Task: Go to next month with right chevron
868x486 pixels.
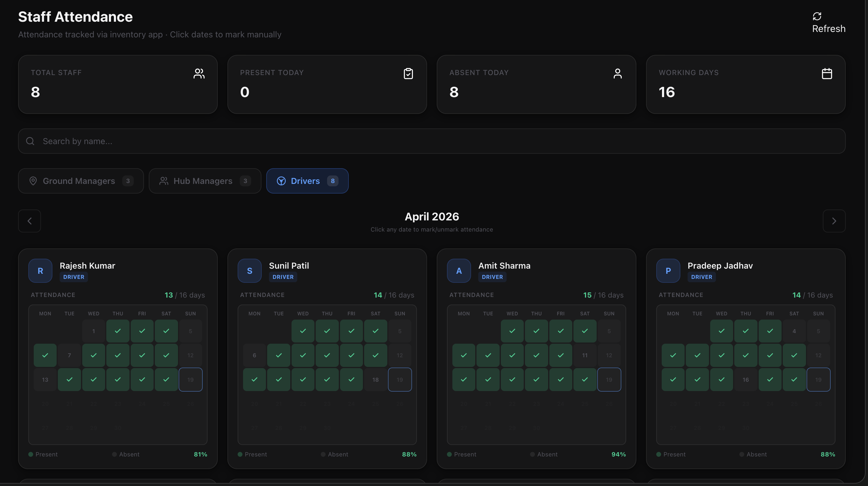Action: tap(834, 221)
